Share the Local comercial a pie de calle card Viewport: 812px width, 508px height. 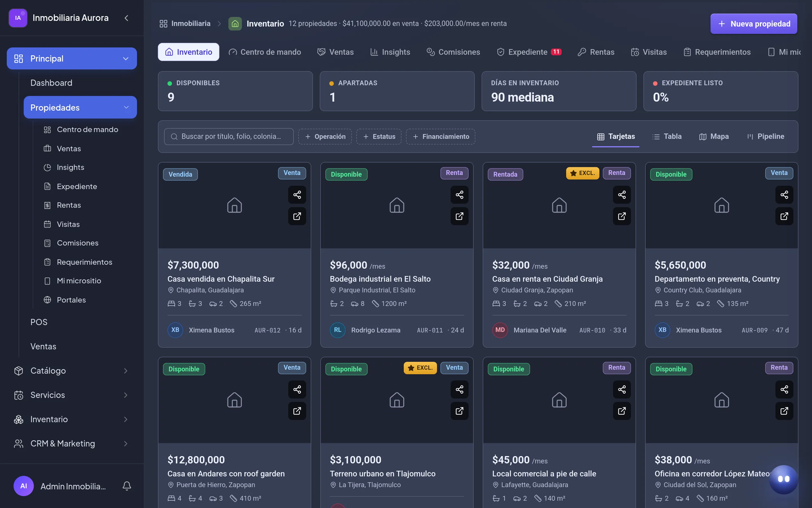[x=622, y=389]
